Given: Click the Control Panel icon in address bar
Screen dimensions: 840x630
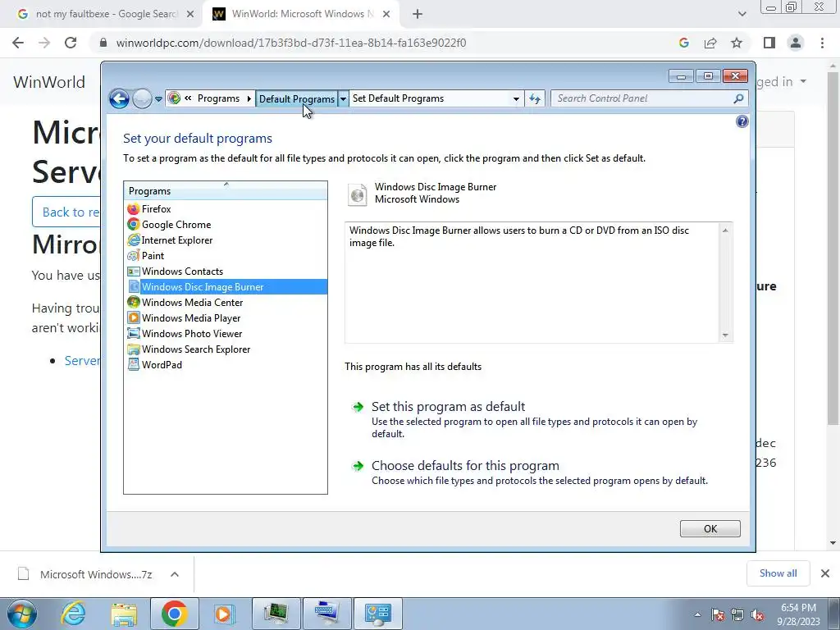Looking at the screenshot, I should click(174, 98).
